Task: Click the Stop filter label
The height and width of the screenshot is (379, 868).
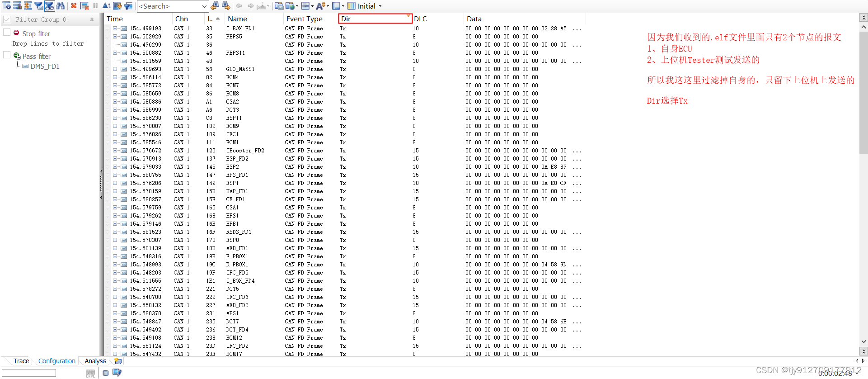Action: coord(36,33)
